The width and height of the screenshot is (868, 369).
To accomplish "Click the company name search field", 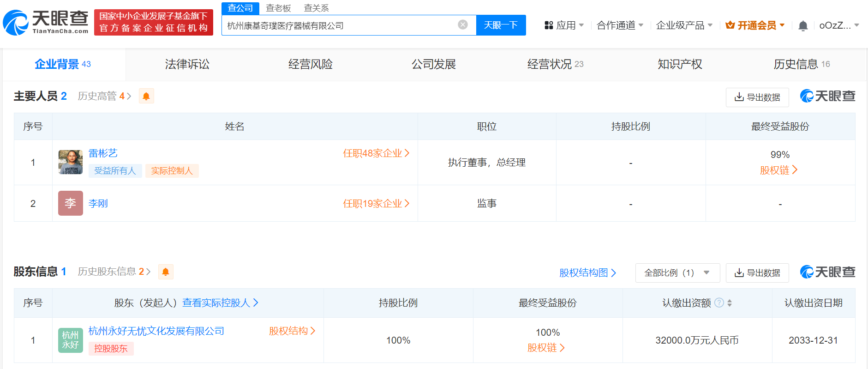I will click(x=339, y=25).
